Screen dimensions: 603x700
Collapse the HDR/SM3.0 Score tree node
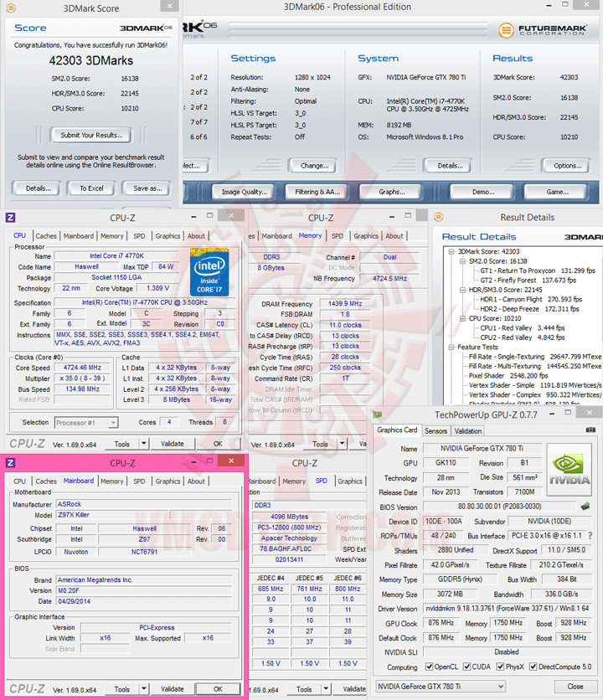(x=462, y=290)
